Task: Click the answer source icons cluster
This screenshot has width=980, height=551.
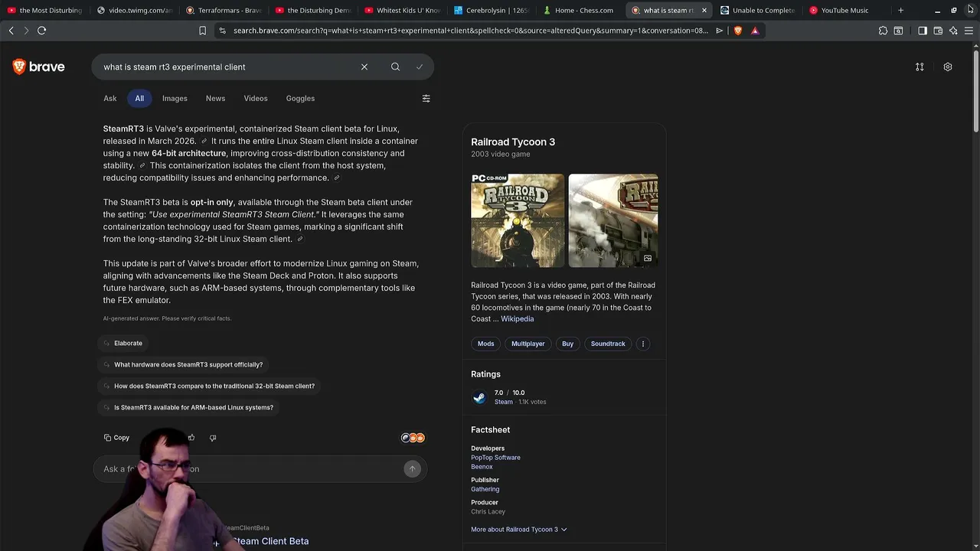Action: point(413,438)
